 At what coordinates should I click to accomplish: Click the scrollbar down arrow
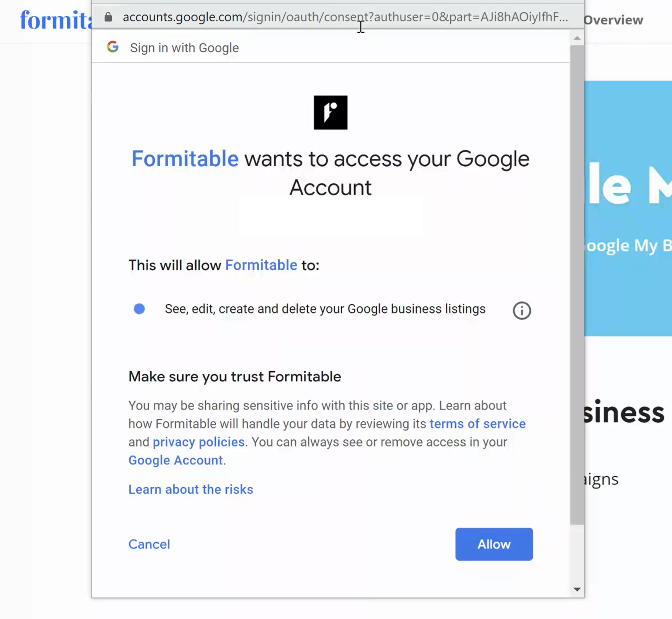tap(577, 590)
